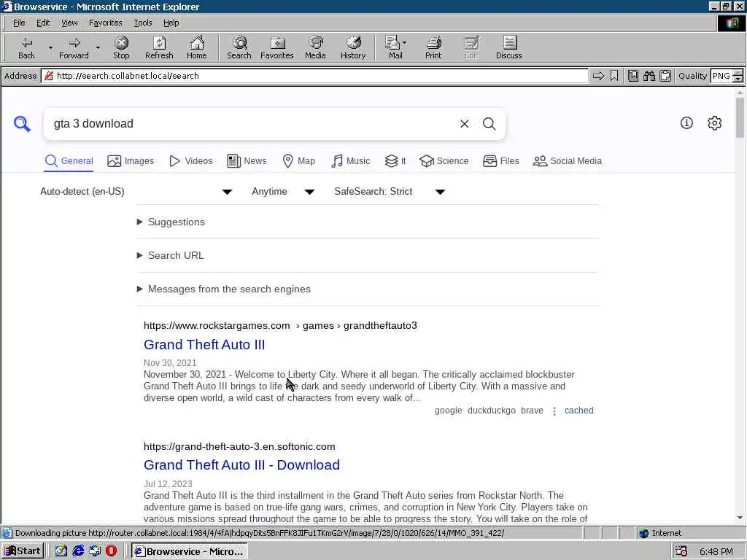Click the 6:48 PM system tray clock
This screenshot has width=747, height=560.
coord(716,551)
